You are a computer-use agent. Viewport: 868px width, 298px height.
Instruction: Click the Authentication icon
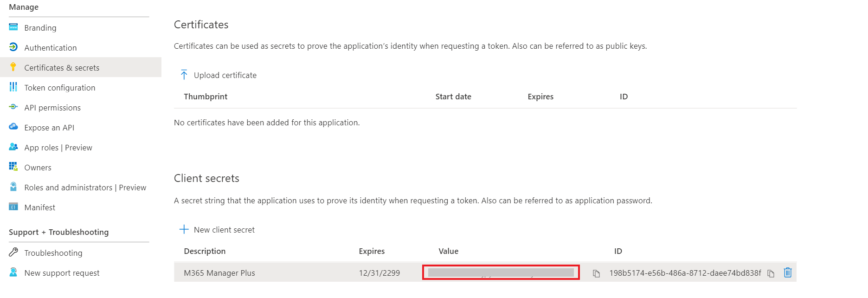click(x=13, y=47)
